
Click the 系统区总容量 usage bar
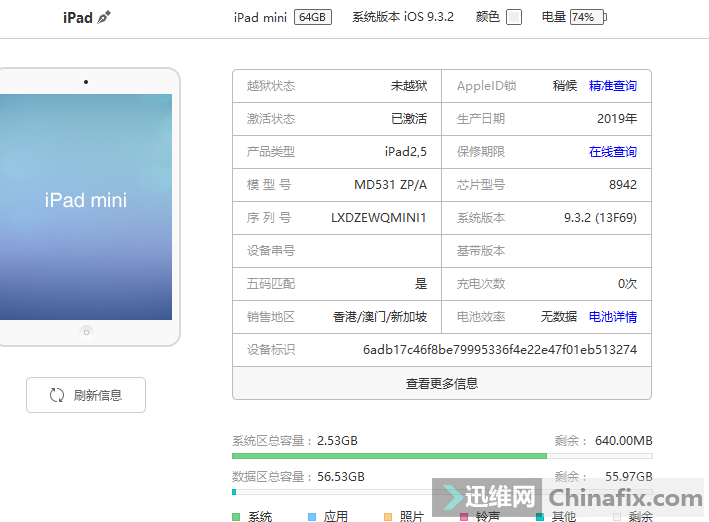441,456
